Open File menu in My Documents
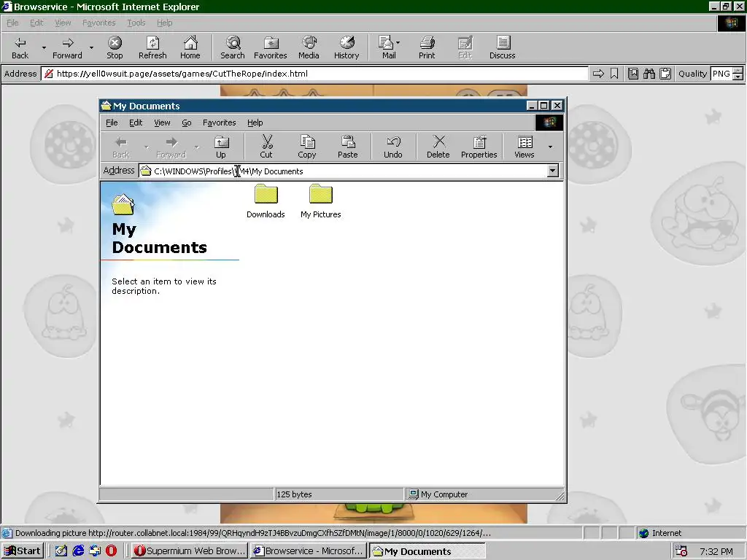The height and width of the screenshot is (560, 747). (x=112, y=122)
